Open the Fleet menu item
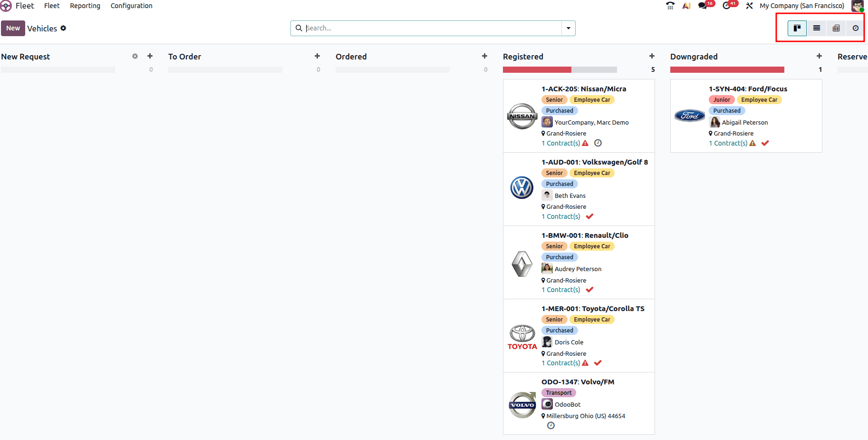Viewport: 868px width, 440px height. click(x=52, y=6)
